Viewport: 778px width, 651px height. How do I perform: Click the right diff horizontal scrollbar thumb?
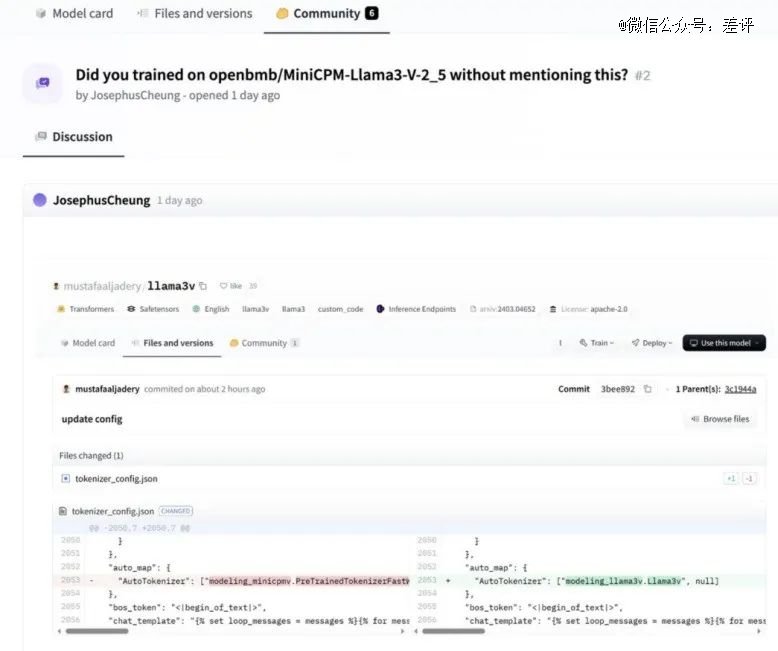click(x=453, y=631)
